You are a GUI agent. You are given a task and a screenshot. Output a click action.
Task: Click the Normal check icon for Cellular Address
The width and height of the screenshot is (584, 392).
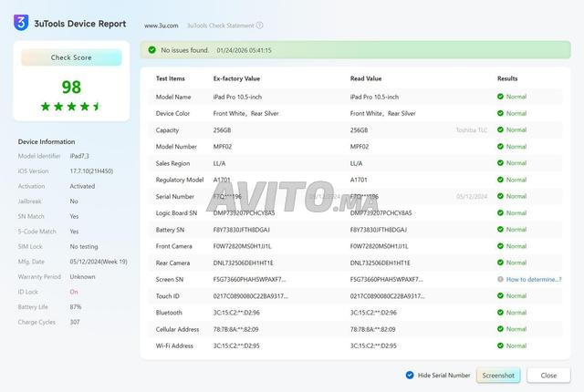coord(500,329)
